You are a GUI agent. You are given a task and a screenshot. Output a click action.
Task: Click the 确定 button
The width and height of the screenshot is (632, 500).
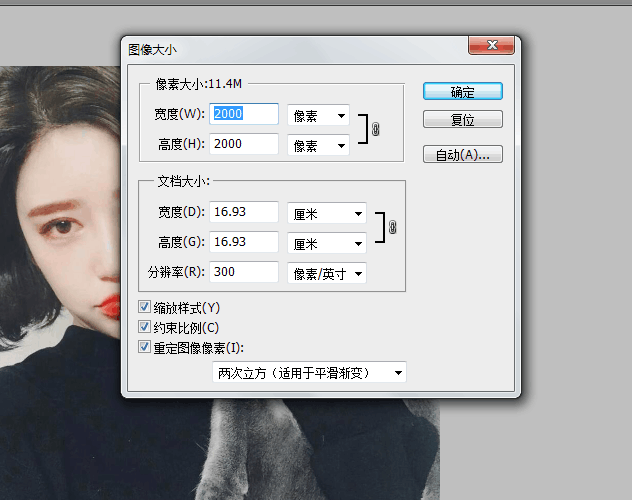pos(463,91)
